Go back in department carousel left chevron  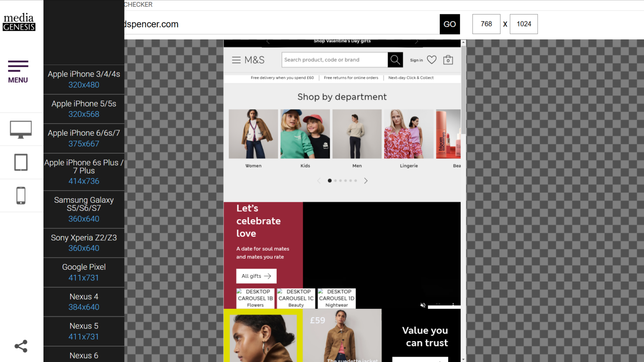click(x=319, y=181)
